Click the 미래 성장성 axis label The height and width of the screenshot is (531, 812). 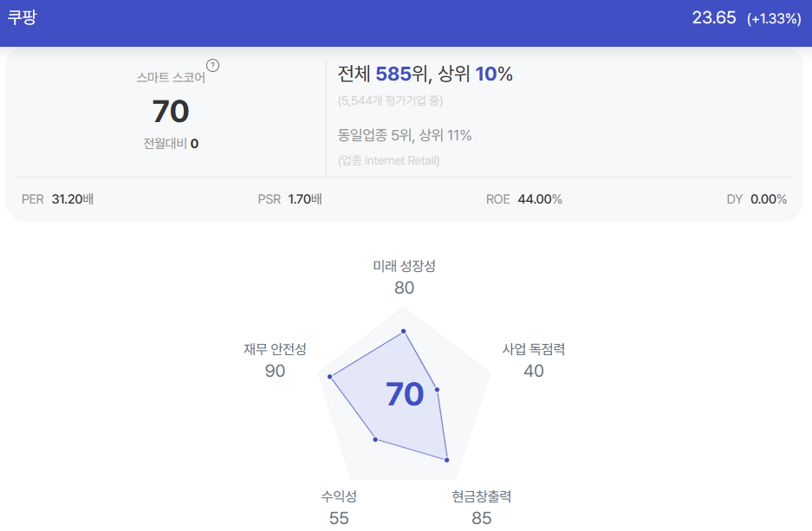tap(404, 266)
